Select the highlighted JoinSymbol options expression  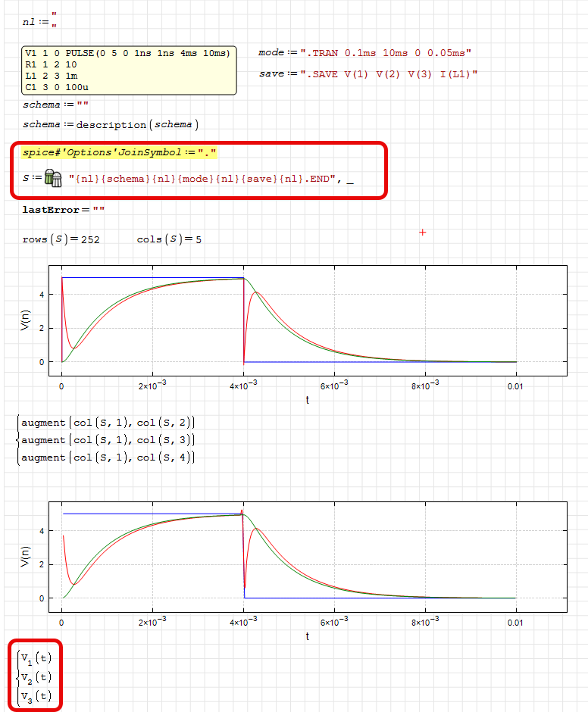(x=119, y=152)
